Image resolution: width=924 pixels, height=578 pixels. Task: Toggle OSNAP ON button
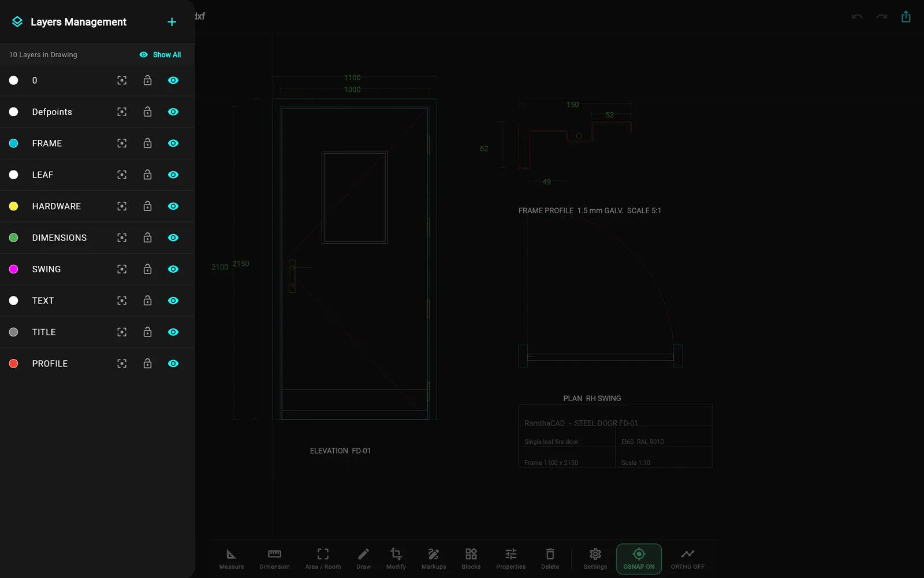[x=639, y=559]
